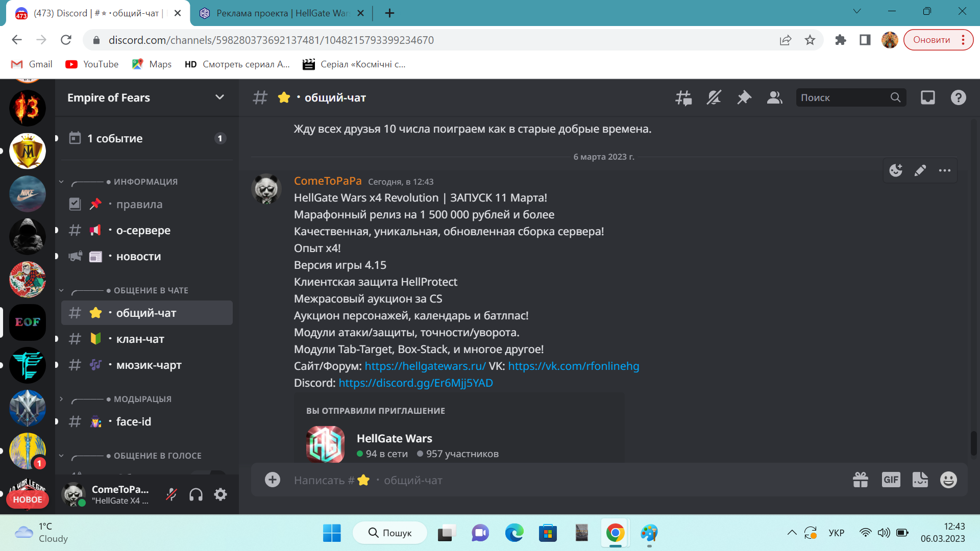Unmute microphone in user panel
980x551 pixels.
coord(171,494)
